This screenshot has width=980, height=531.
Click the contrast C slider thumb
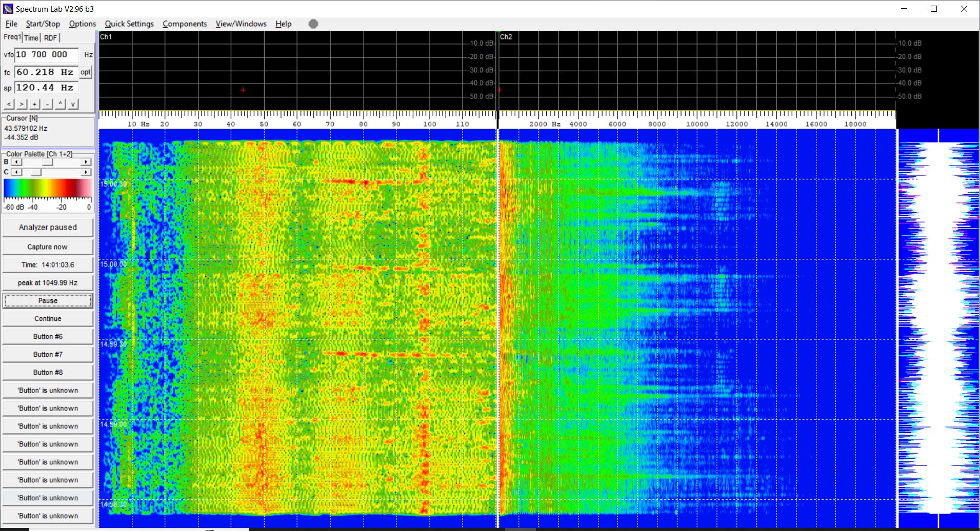coord(35,172)
